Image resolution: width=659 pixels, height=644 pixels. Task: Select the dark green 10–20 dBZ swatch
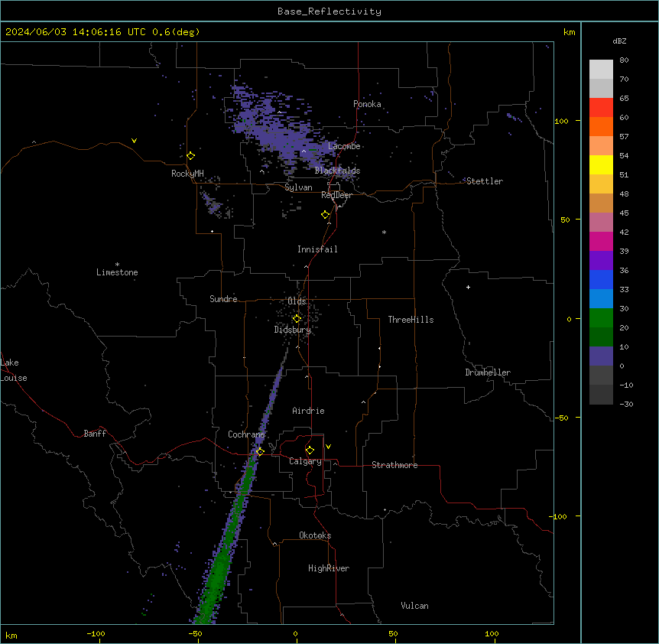tap(601, 337)
